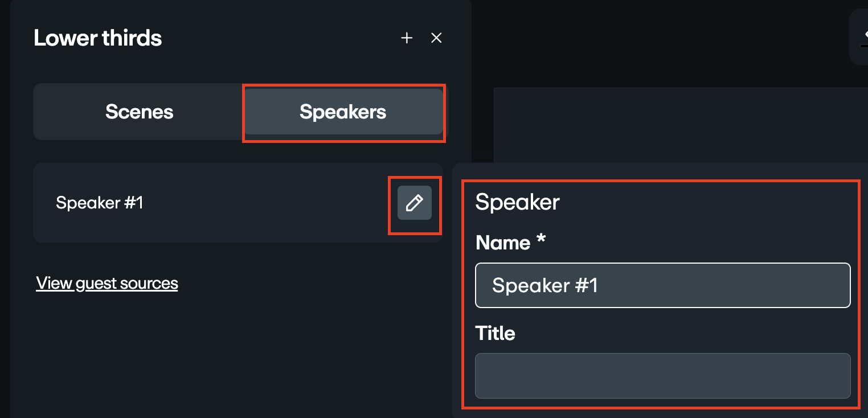The height and width of the screenshot is (418, 868).
Task: Focus the Name input showing Speaker #1
Action: tap(662, 285)
